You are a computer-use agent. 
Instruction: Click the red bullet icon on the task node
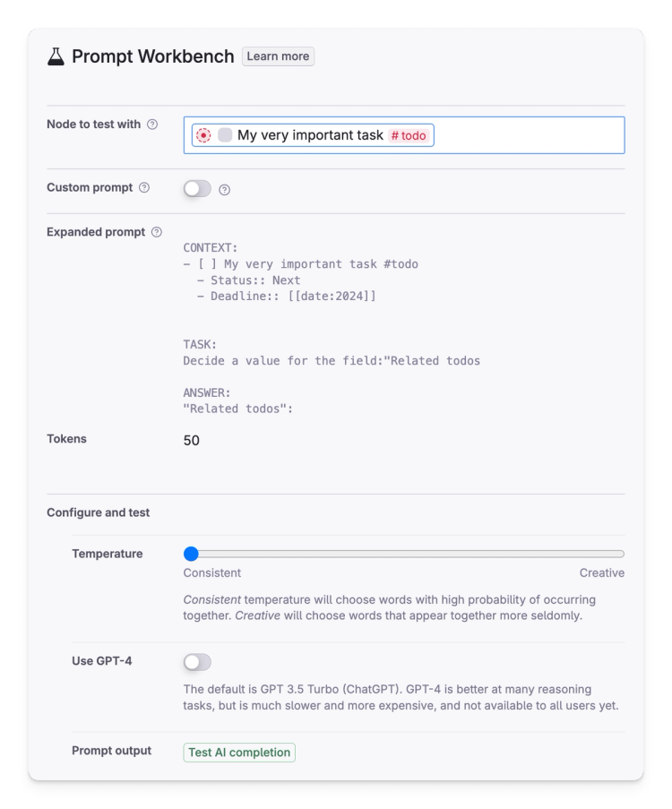(x=204, y=135)
